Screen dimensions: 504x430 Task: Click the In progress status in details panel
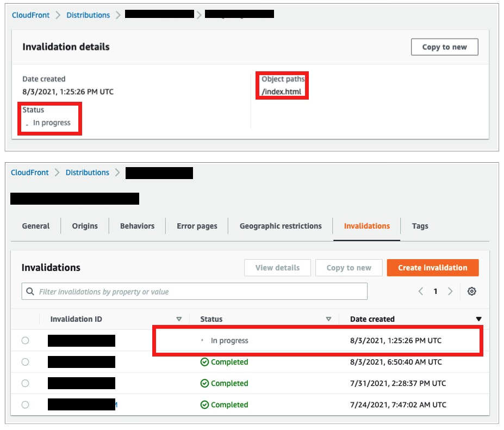pyautogui.click(x=52, y=122)
